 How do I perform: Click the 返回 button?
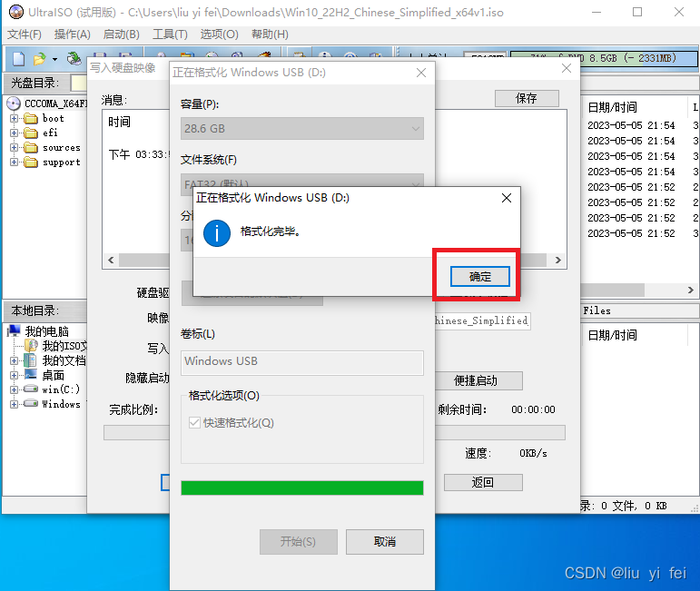click(x=483, y=483)
